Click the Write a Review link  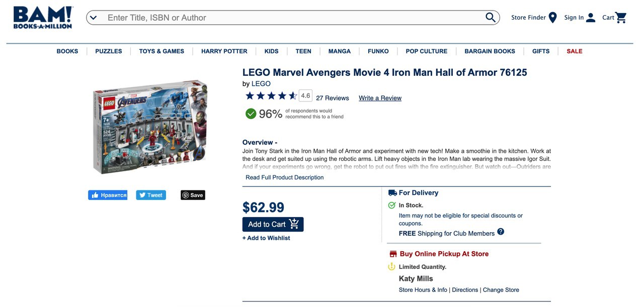click(380, 98)
